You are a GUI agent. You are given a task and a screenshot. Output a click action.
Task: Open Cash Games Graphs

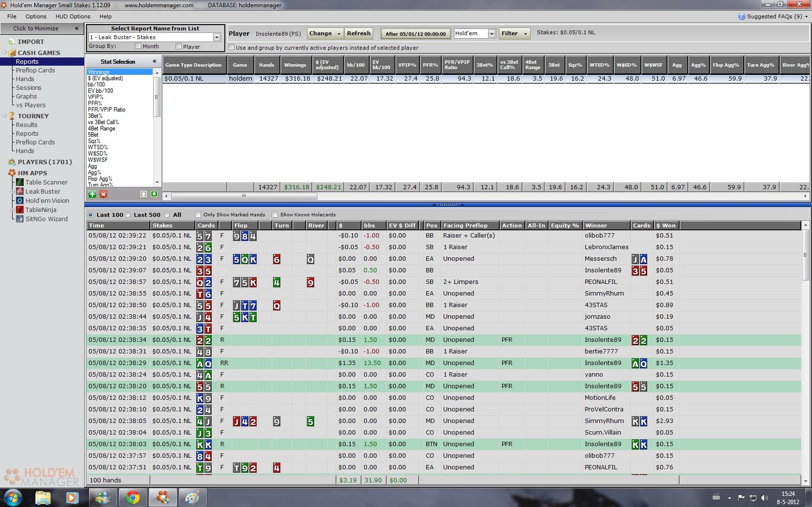point(26,96)
